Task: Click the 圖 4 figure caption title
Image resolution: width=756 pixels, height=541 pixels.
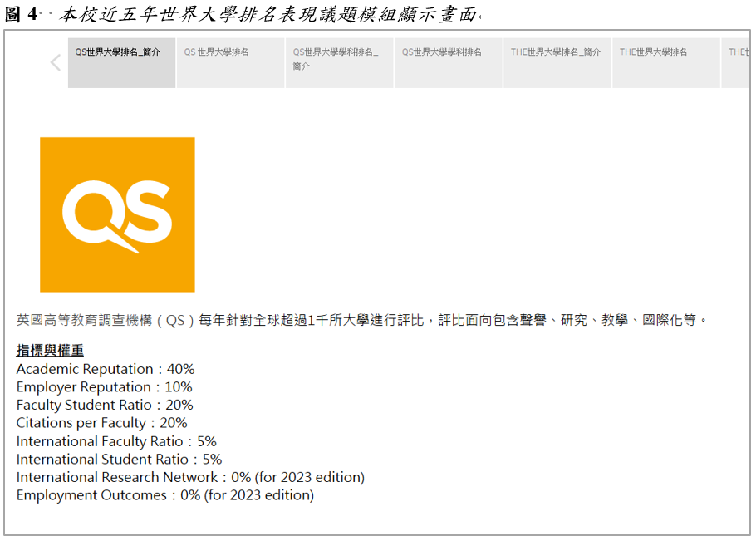Action: pyautogui.click(x=241, y=14)
